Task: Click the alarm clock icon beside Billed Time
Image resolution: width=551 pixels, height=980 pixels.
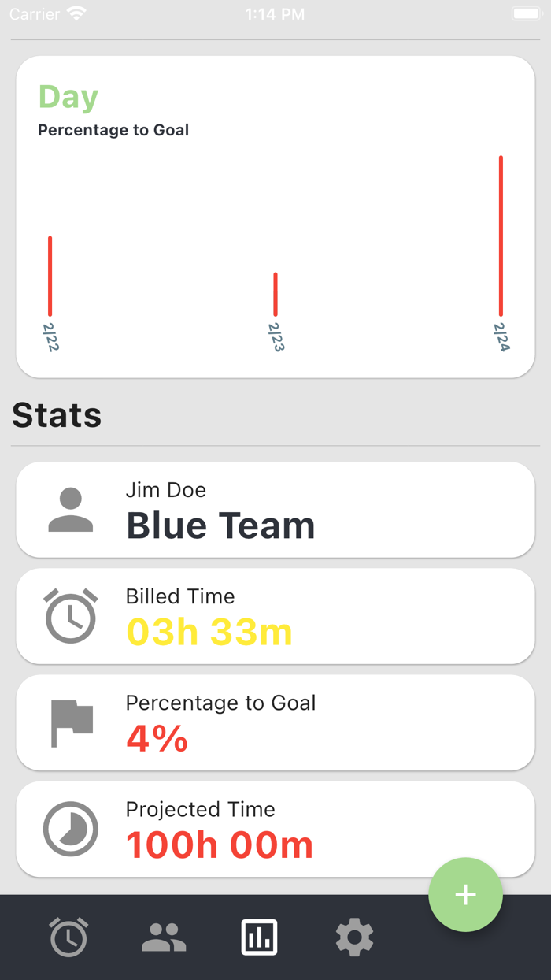Action: (x=71, y=615)
